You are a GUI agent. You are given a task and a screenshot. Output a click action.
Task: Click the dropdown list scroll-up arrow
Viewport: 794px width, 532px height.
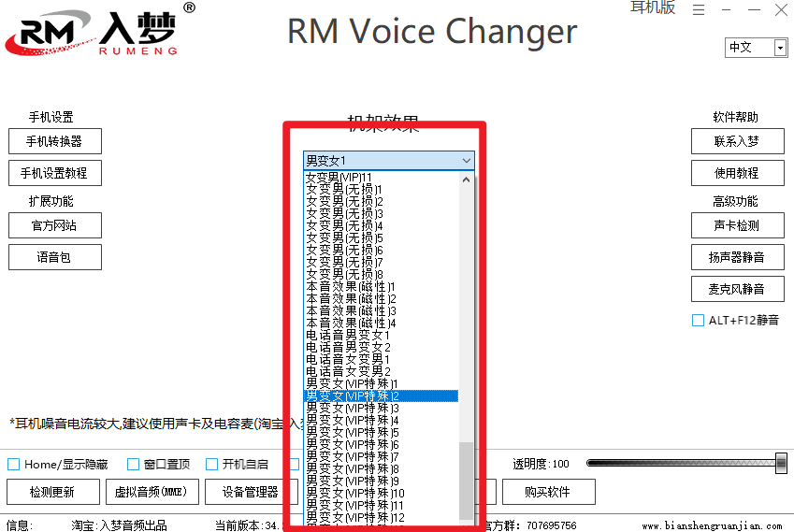[x=466, y=180]
